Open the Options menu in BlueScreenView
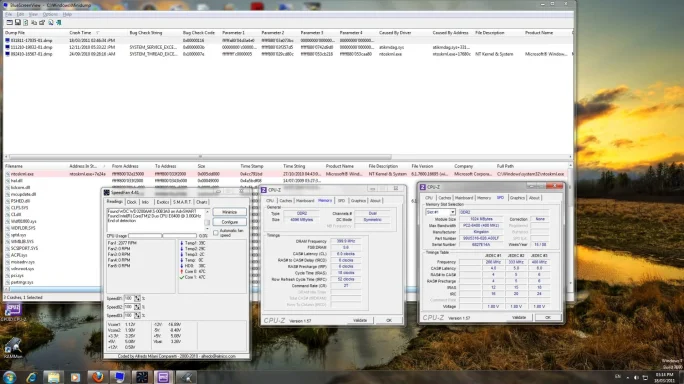Image resolution: width=684 pixels, height=384 pixels. click(x=50, y=14)
